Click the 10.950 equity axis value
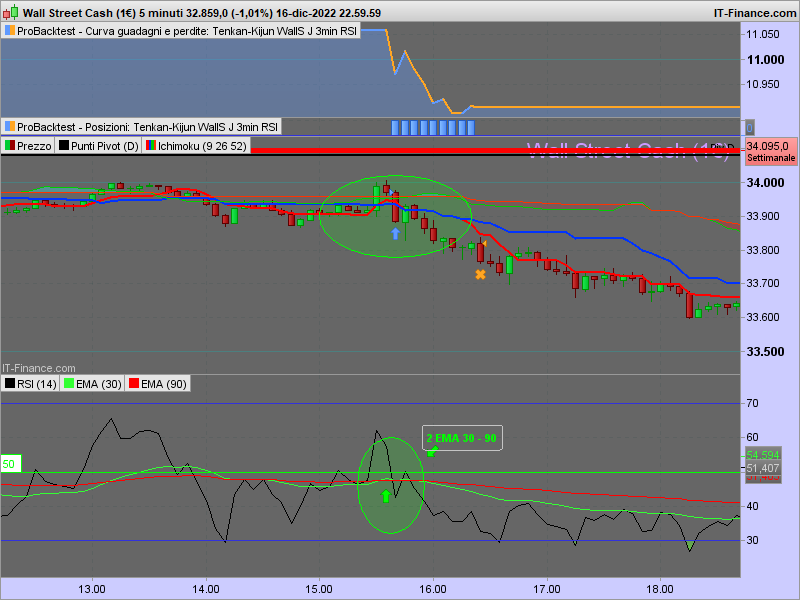The width and height of the screenshot is (800, 600). tap(763, 84)
